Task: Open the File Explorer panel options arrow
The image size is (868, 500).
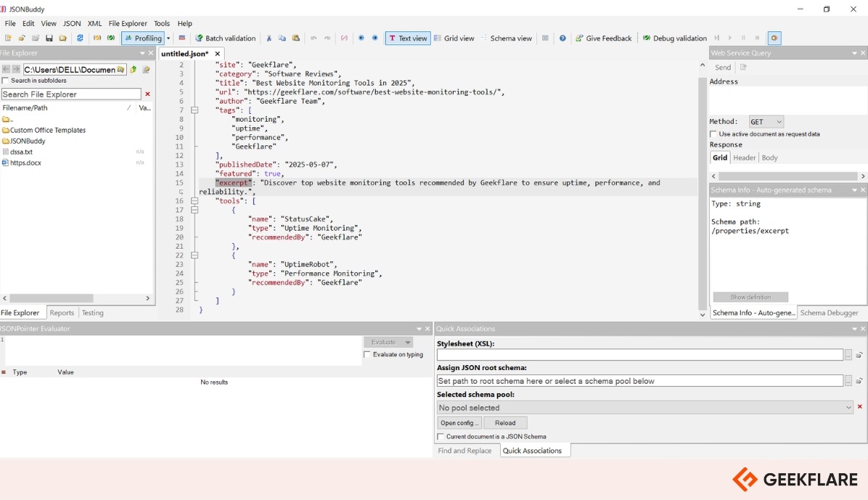Action: click(142, 53)
